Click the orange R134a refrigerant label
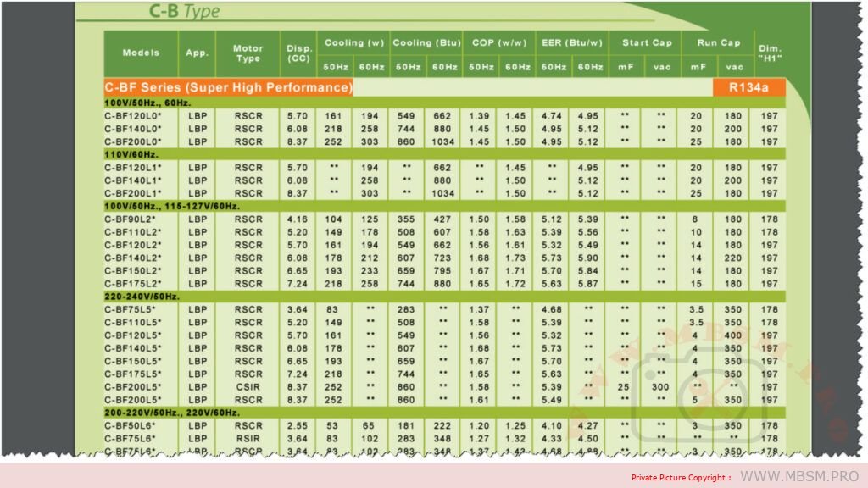The image size is (868, 488). pyautogui.click(x=748, y=87)
